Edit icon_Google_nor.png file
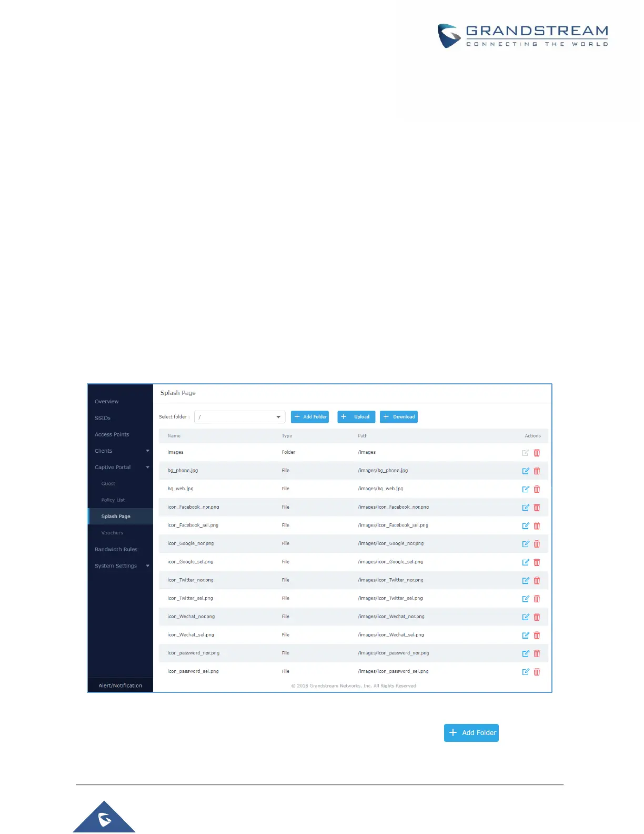 coord(525,544)
